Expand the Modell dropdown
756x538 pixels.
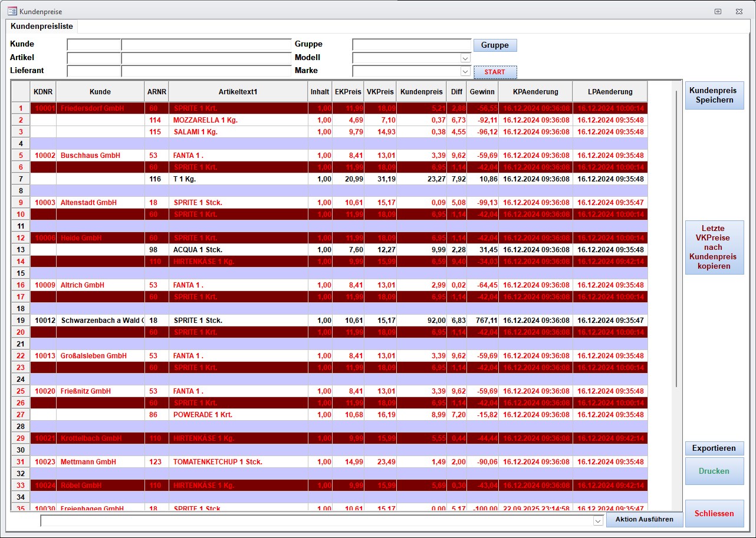[x=465, y=58]
